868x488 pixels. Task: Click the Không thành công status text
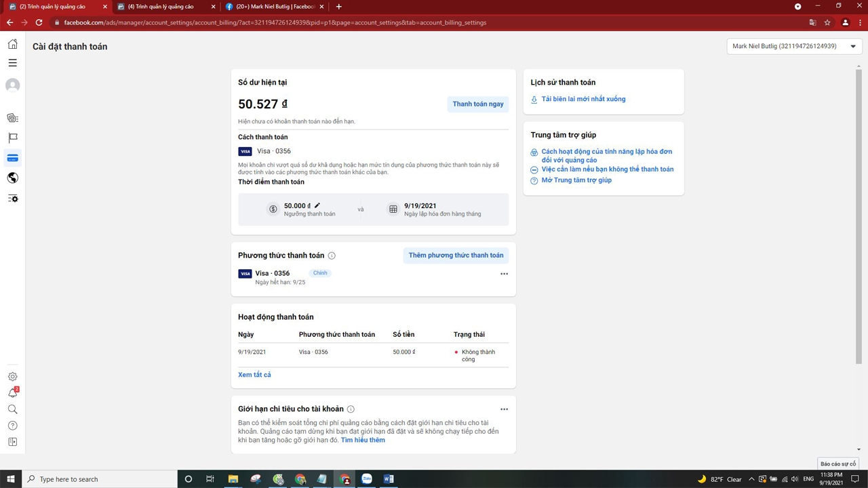click(x=478, y=356)
